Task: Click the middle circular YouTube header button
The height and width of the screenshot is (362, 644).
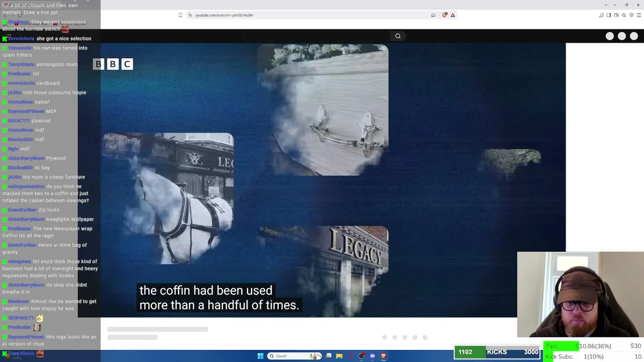Action: pyautogui.click(x=622, y=36)
